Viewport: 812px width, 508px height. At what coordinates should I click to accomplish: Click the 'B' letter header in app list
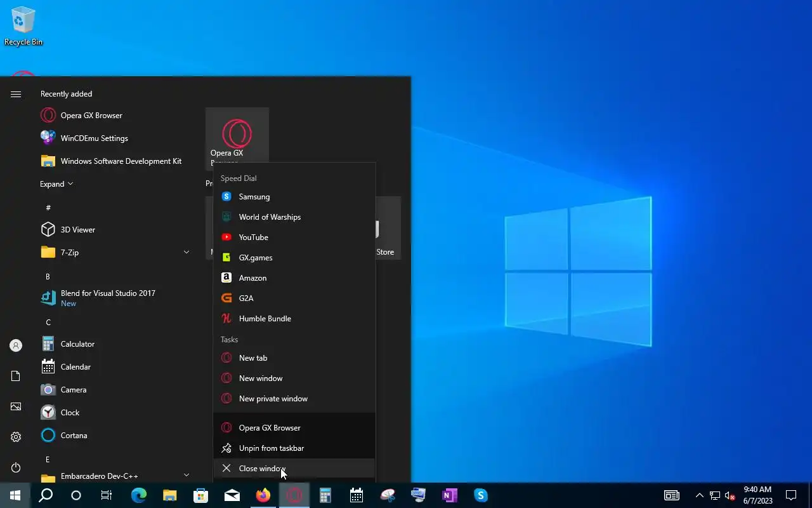48,276
